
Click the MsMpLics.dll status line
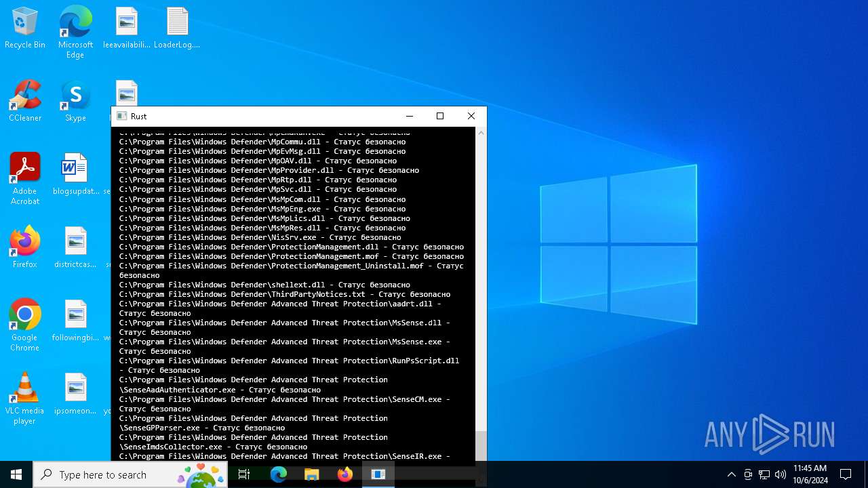click(x=264, y=218)
